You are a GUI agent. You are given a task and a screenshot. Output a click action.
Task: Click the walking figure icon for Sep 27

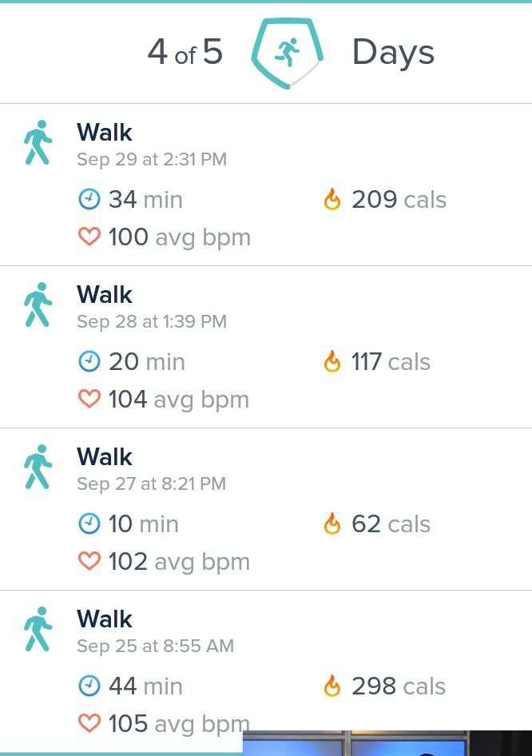point(38,468)
